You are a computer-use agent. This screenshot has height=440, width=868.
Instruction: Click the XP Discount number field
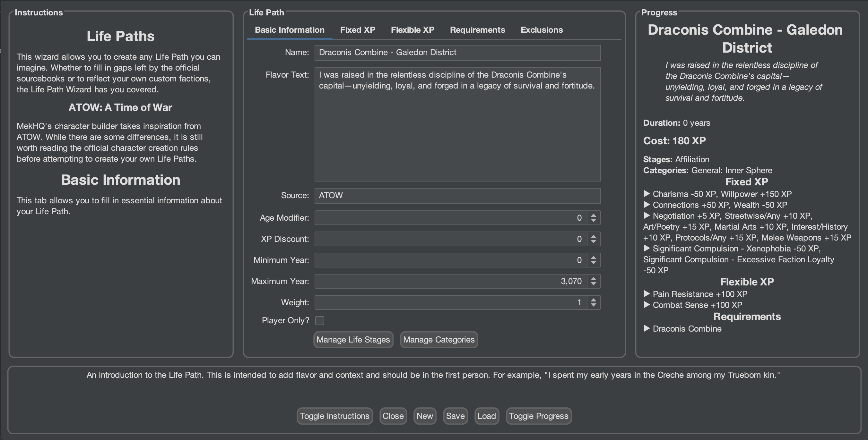click(451, 239)
